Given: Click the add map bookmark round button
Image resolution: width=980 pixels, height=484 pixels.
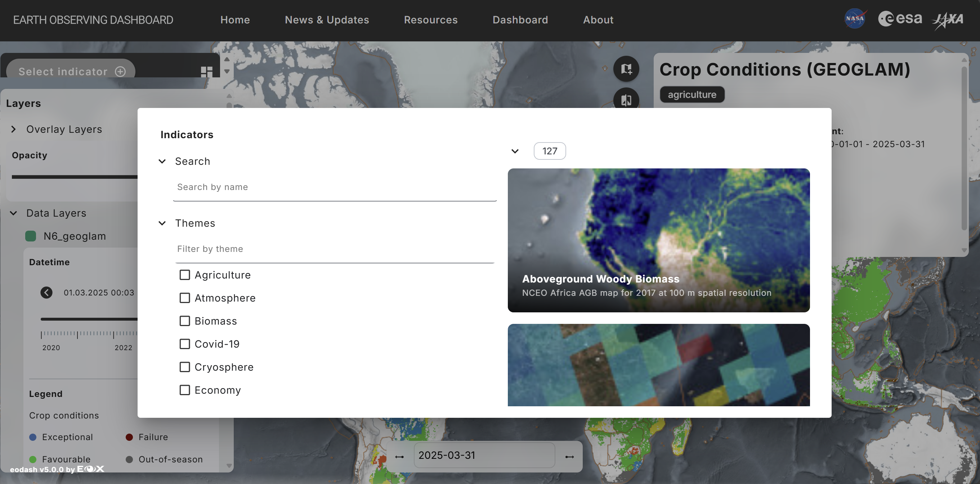Looking at the screenshot, I should click(x=626, y=69).
